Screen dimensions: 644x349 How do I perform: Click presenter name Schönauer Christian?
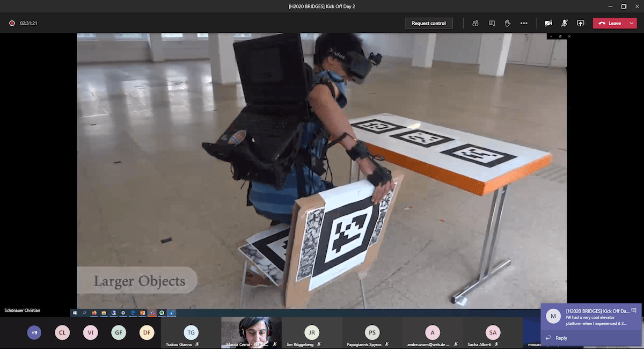tap(22, 310)
